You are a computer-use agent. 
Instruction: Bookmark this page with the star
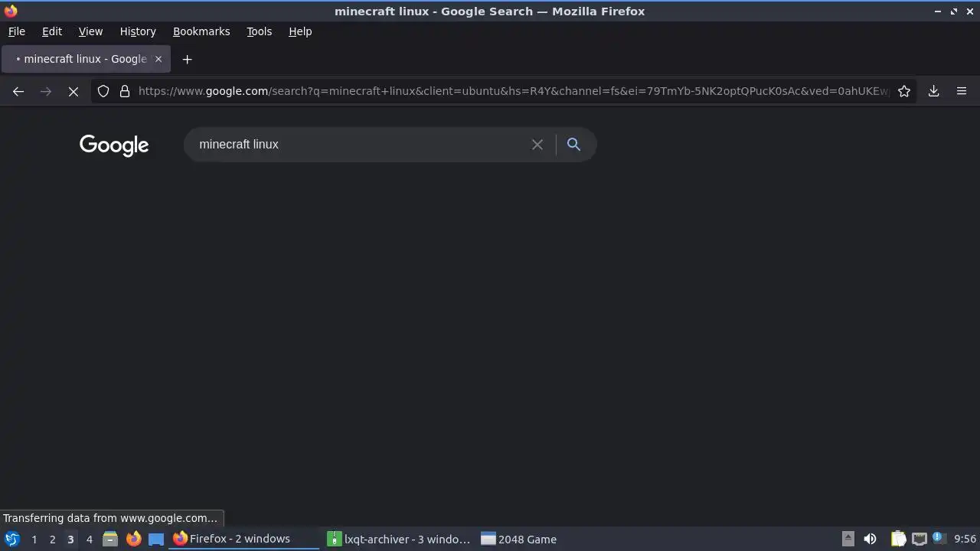coord(904,91)
